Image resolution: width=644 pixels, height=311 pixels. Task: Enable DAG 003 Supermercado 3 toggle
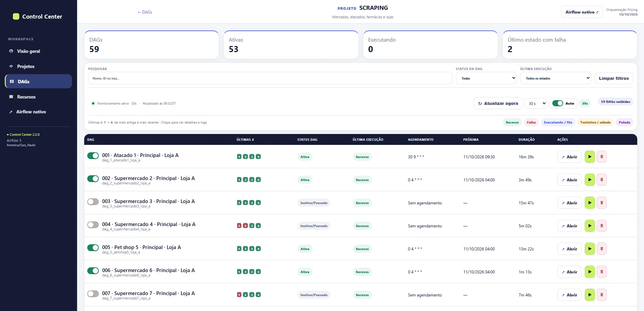pos(93,202)
